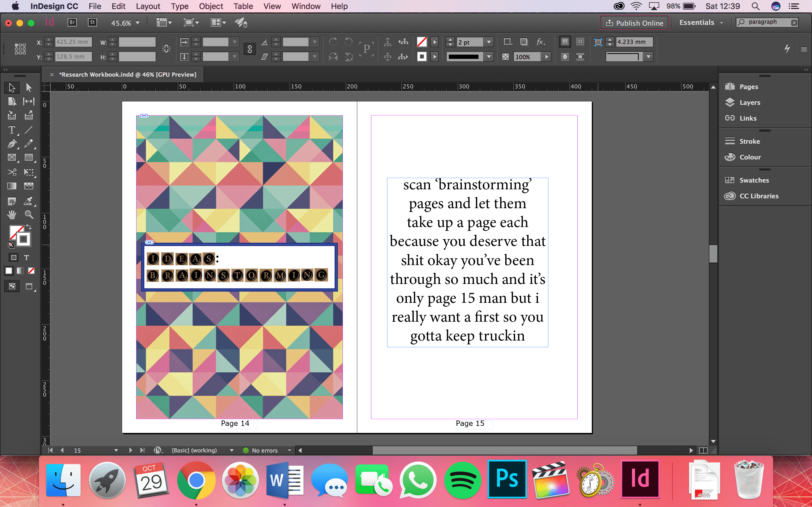Viewport: 812px width, 507px height.
Task: Launch Photoshop from the Dock
Action: (507, 479)
